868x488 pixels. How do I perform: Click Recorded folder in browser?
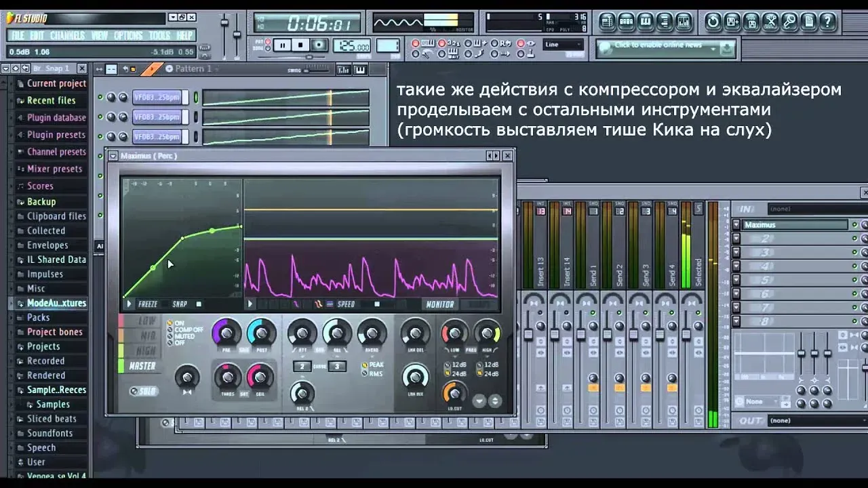click(45, 361)
